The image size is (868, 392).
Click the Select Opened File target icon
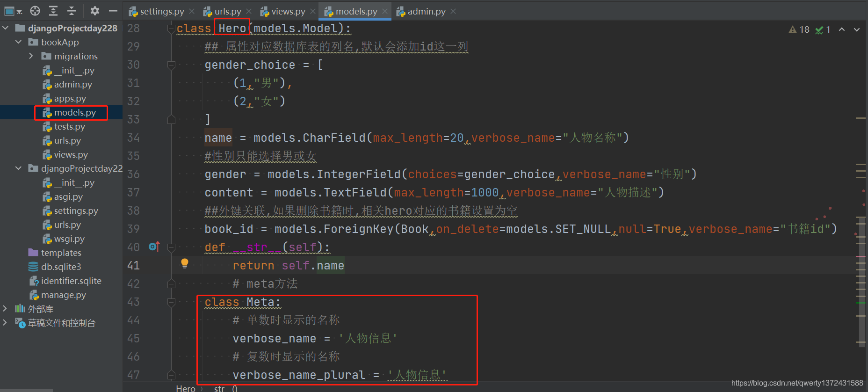(35, 11)
